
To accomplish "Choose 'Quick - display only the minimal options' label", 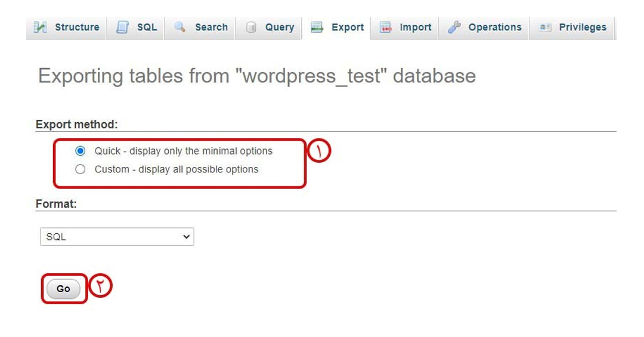I will coord(183,151).
